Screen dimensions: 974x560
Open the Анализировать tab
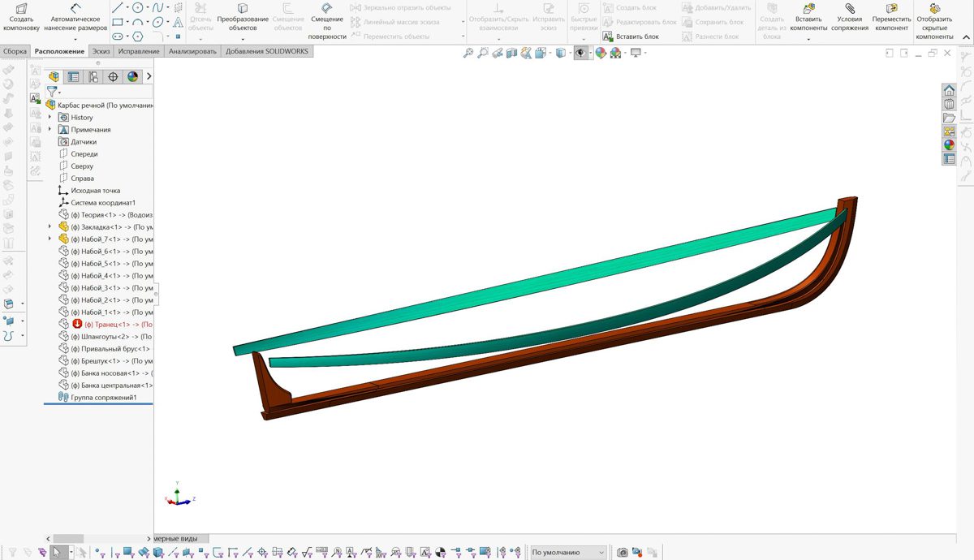(x=192, y=51)
